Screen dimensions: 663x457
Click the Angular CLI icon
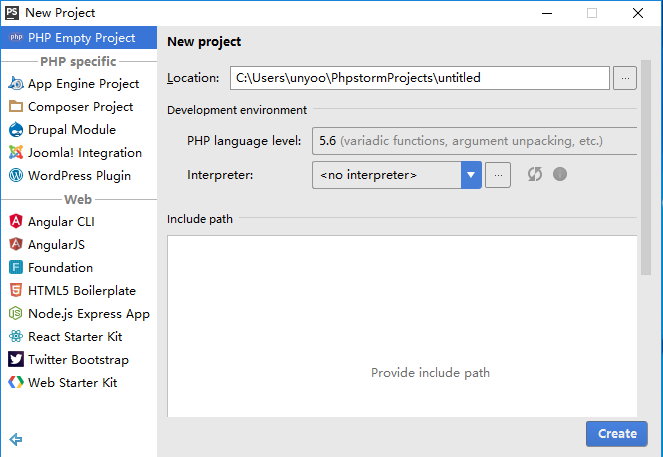coord(16,221)
